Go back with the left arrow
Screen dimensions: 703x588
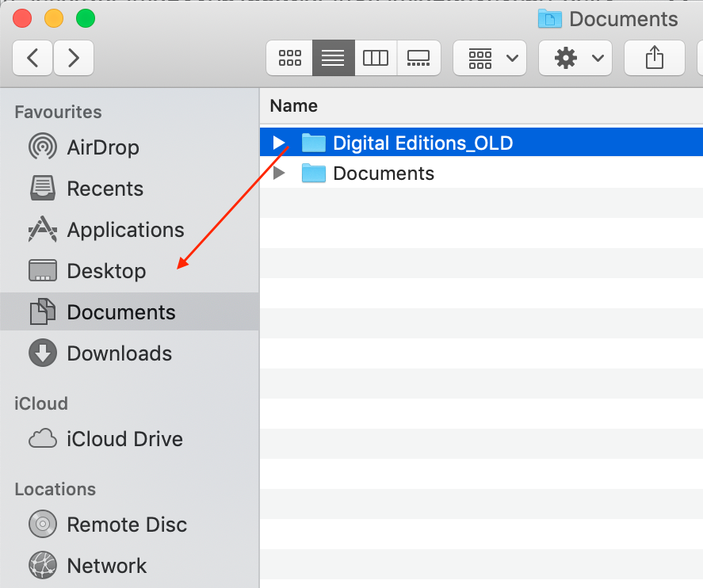coord(32,58)
